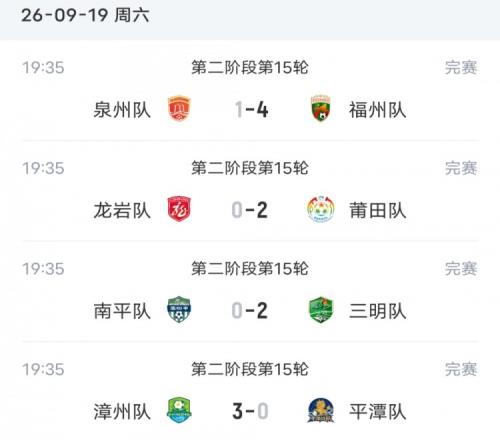Tap 第二阶段第15轮 label above 泉州队 match
Viewport: 500px width, 440px height.
(250, 67)
